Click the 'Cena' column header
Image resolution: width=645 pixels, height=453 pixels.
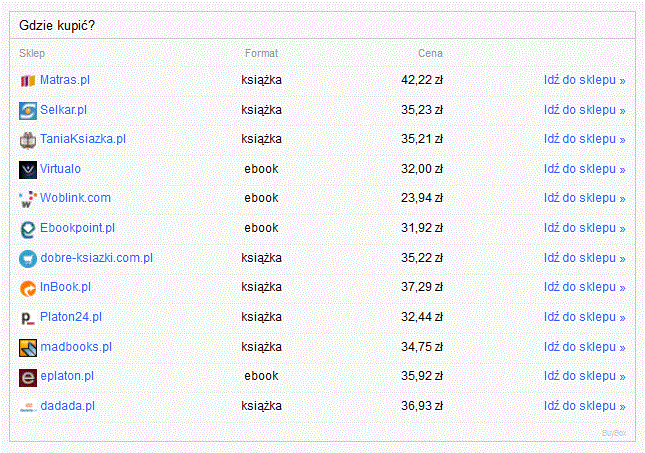[x=430, y=53]
